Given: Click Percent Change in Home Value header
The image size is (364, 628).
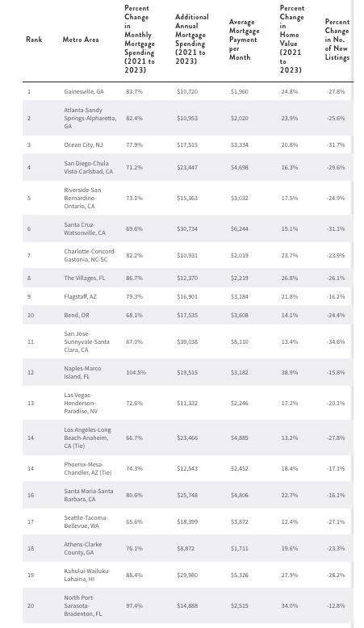Looking at the screenshot, I should (292, 39).
